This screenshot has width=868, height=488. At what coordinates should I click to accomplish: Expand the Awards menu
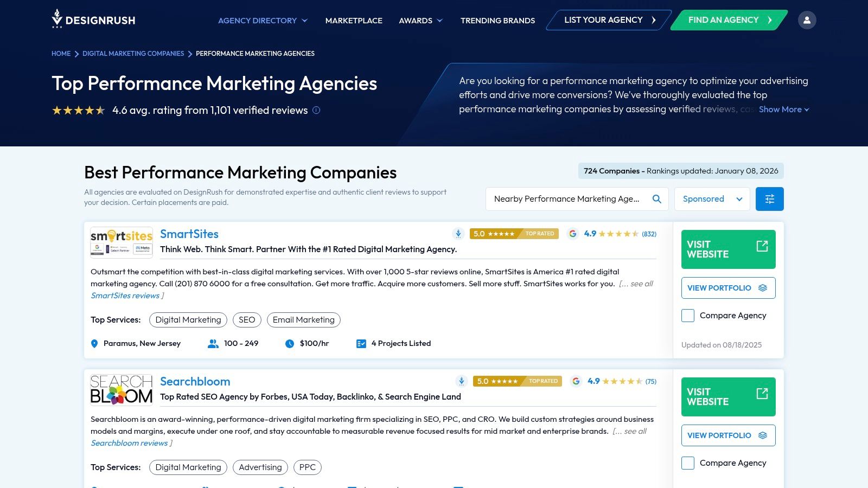pos(421,21)
